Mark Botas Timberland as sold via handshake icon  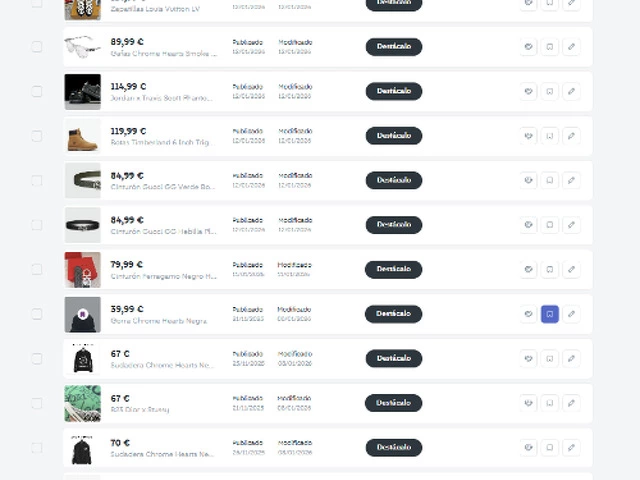click(529, 136)
